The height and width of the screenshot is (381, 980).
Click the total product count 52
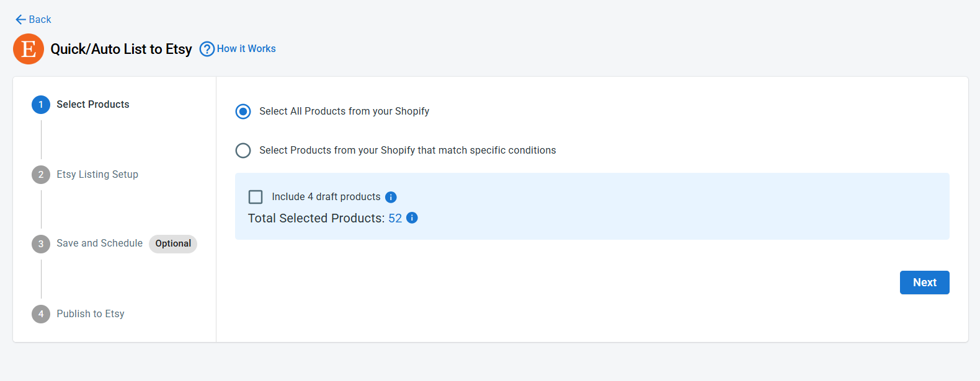click(x=395, y=218)
